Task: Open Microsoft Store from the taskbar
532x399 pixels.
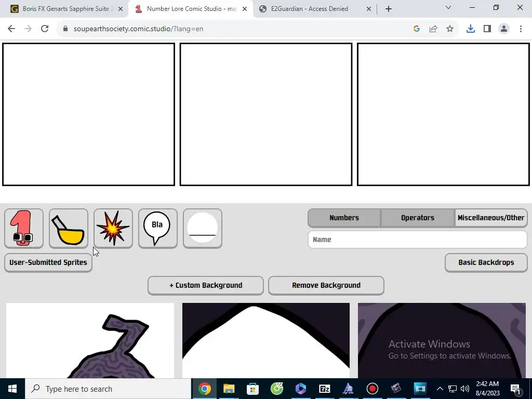Action: (x=253, y=389)
